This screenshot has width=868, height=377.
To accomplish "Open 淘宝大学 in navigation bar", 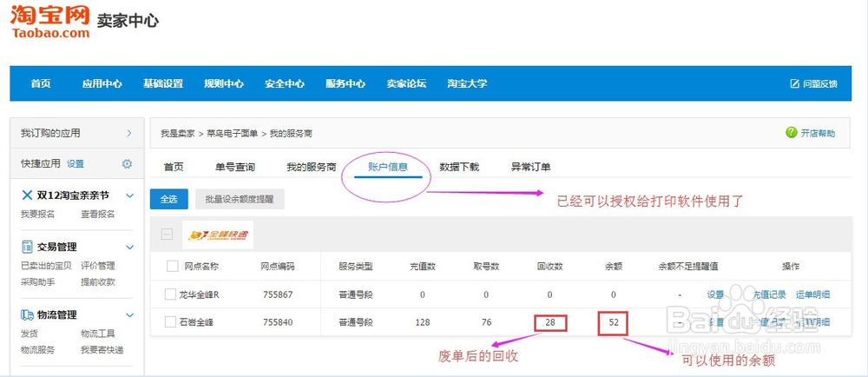I will tap(467, 84).
